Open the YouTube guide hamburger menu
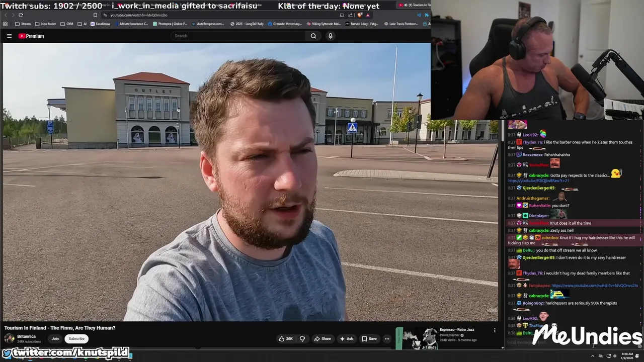Image resolution: width=644 pixels, height=362 pixels. coord(9,36)
